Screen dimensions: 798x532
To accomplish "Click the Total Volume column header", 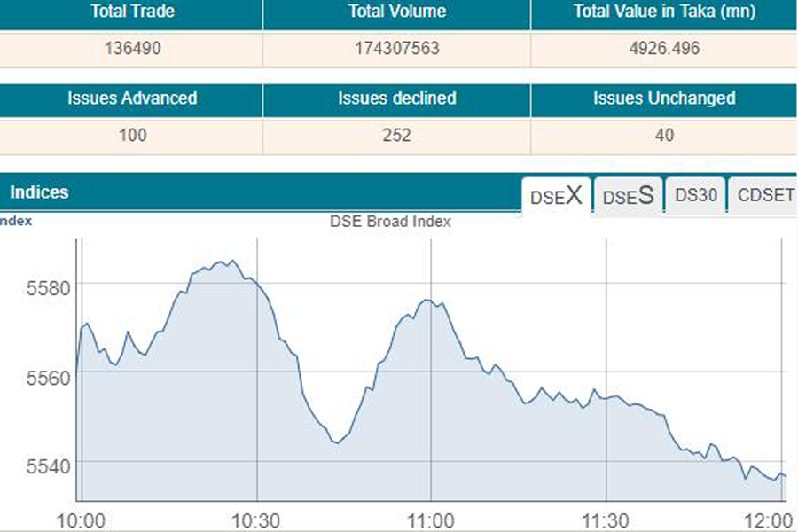I will point(396,12).
